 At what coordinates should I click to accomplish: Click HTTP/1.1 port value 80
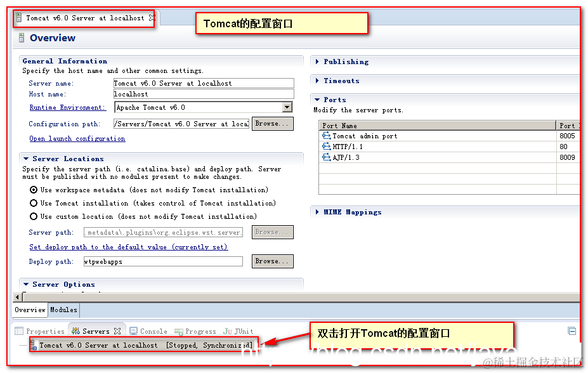tap(563, 147)
